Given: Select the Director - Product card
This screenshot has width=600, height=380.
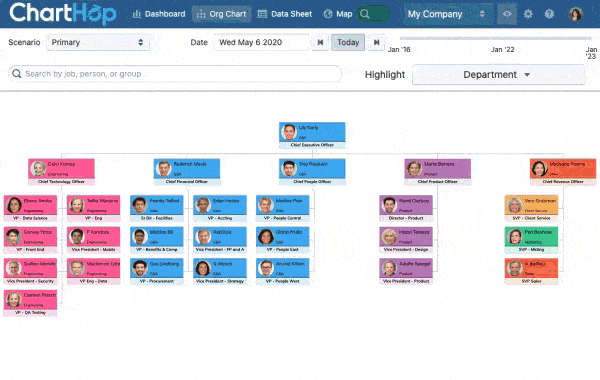Looking at the screenshot, I should point(406,208).
